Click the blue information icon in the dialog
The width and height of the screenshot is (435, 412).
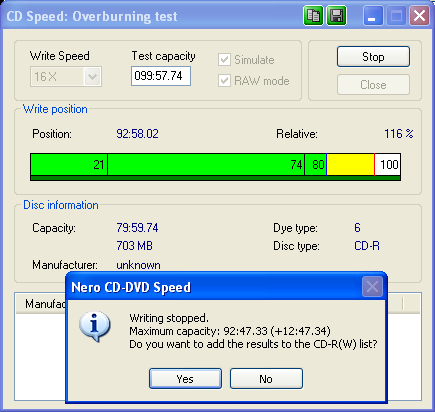(x=95, y=326)
